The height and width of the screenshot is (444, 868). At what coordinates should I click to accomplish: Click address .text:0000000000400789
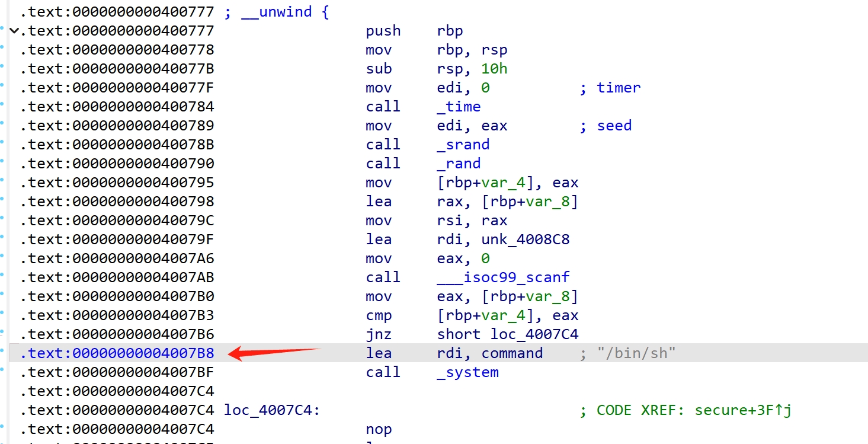[x=117, y=126]
